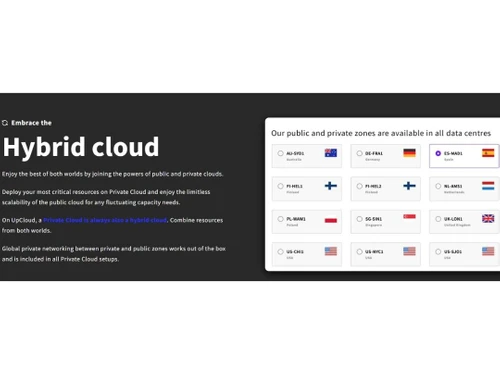Screen dimensions: 500x375
Task: Select the FI-HEL2 radio button
Action: coord(359,186)
